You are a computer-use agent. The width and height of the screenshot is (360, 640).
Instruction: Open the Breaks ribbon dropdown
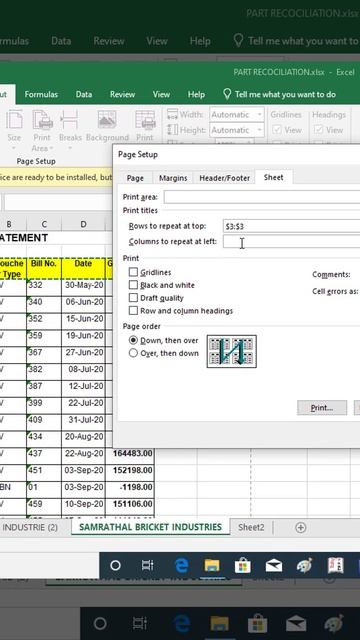pos(69,130)
